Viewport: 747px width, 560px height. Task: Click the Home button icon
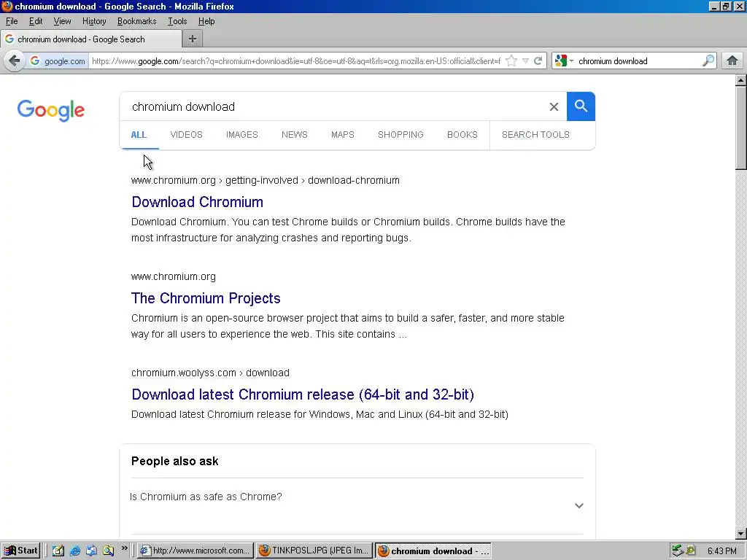click(732, 61)
